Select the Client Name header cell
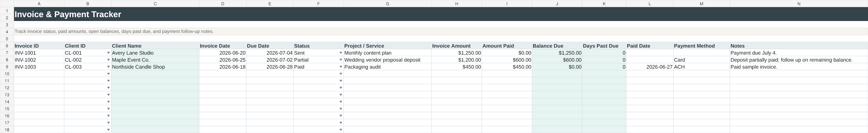This screenshot has height=133, width=868. coord(155,46)
